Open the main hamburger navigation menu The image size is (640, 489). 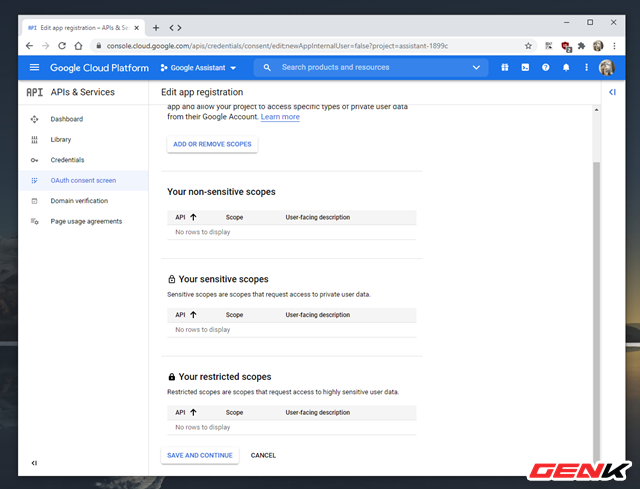(x=34, y=67)
